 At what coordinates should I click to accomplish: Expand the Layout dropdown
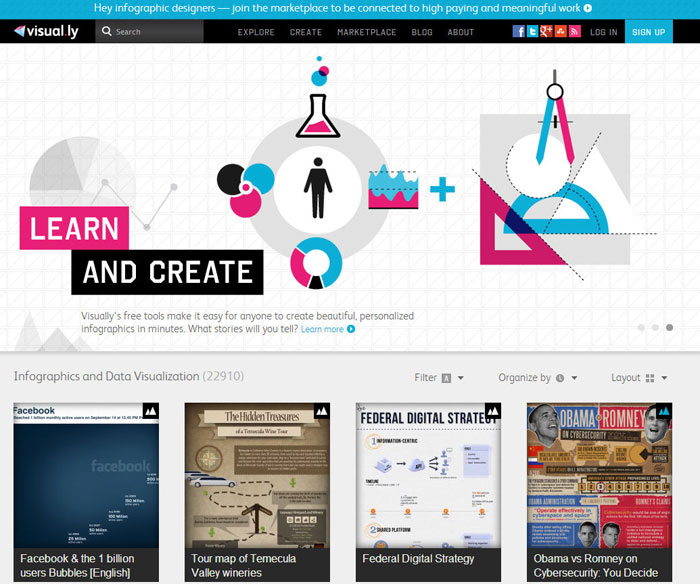639,378
